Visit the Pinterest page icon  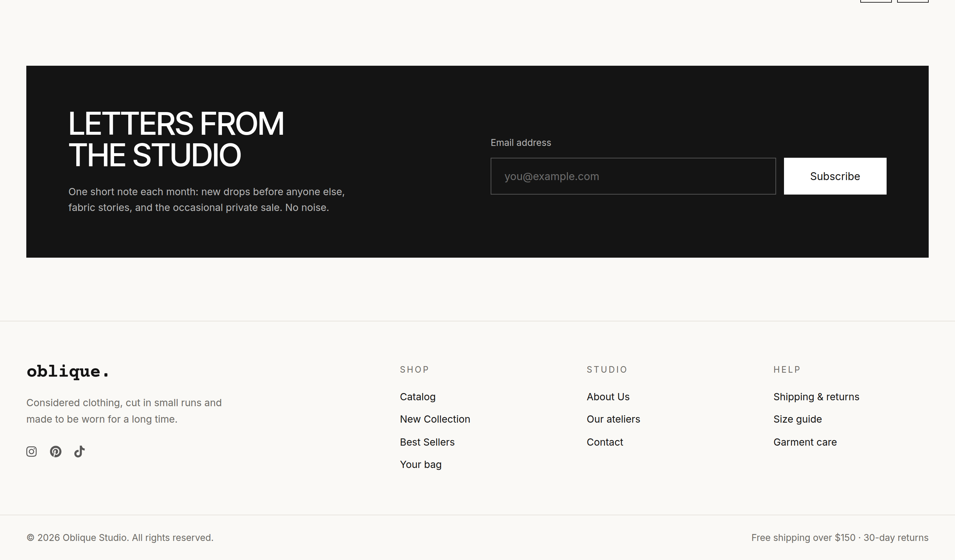(55, 451)
